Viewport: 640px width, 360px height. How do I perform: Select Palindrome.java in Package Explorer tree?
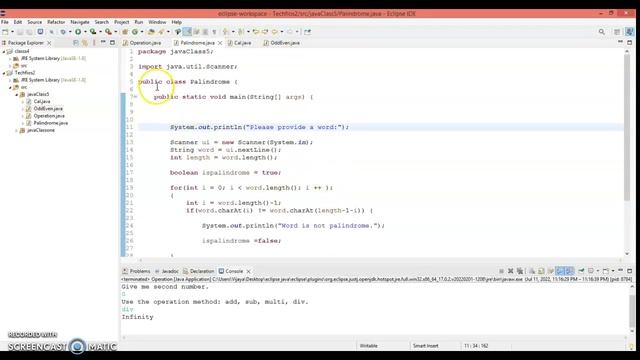(51, 123)
